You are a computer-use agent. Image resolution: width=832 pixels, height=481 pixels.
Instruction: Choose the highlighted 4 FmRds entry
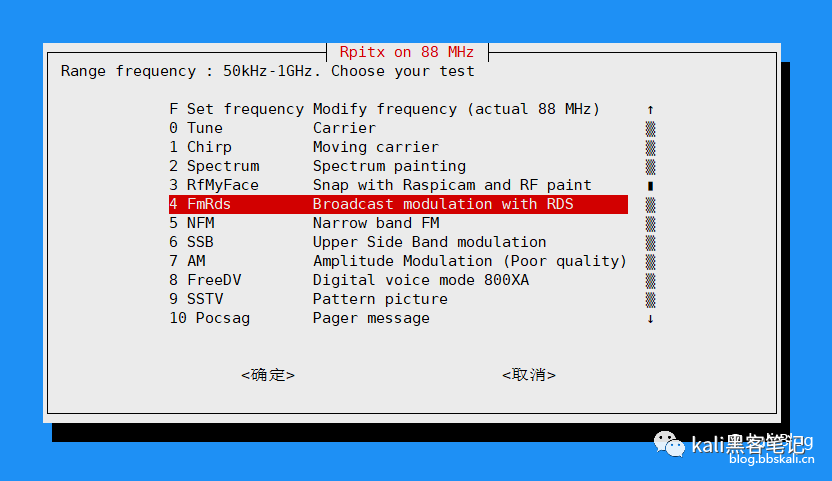coord(398,204)
